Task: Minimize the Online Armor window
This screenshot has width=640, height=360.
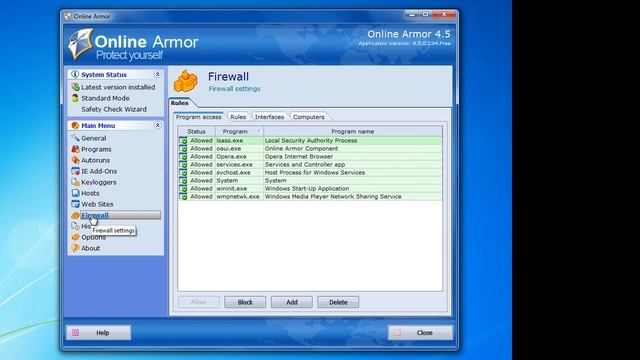Action: [412, 15]
